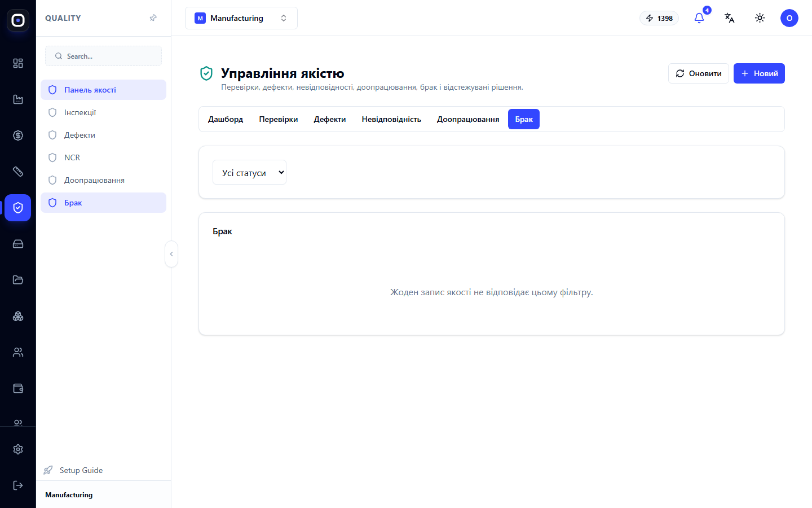Open Брак in the sidebar
Viewport: 812px width, 508px height.
point(103,203)
